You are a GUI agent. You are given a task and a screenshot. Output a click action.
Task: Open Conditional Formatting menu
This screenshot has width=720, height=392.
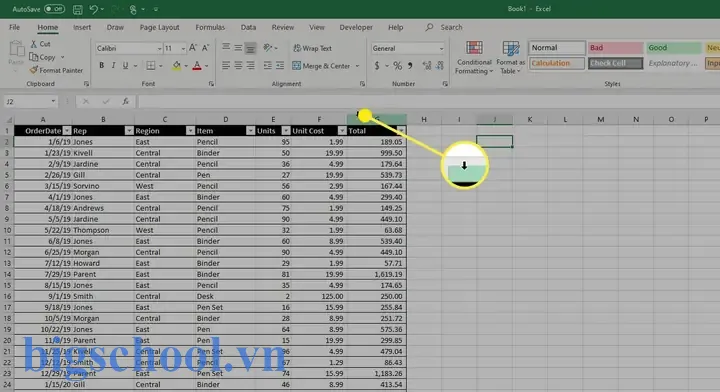click(x=474, y=58)
